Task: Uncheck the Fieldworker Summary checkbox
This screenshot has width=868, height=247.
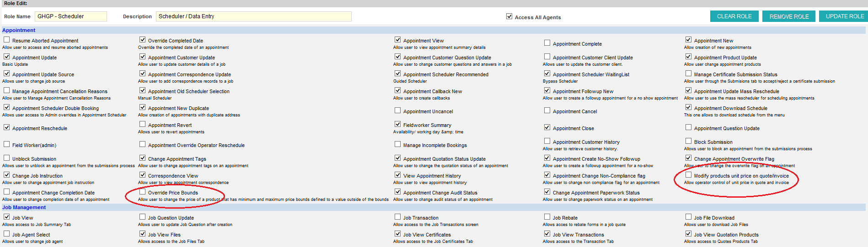Action: tap(397, 124)
